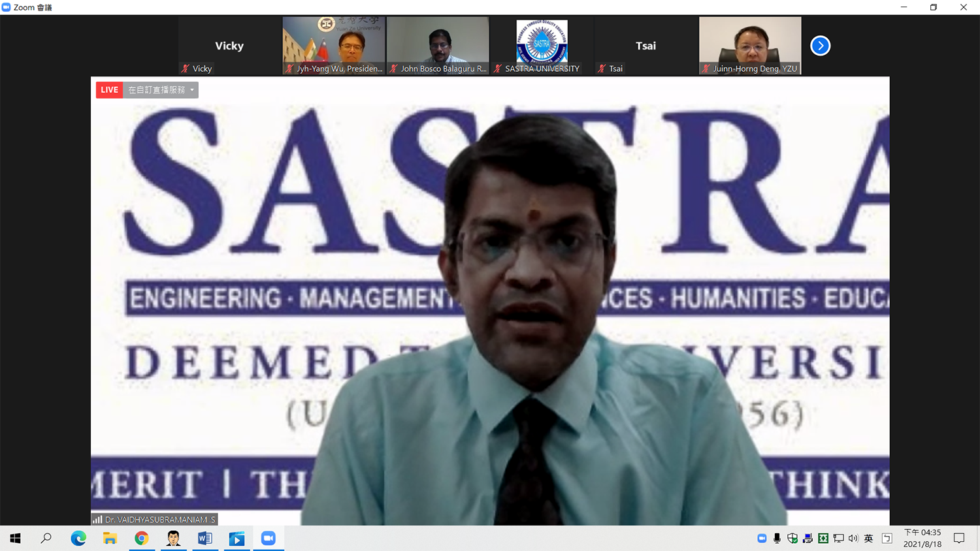Switch to Google Chrome in taskbar
The image size is (980, 551).
pos(142,539)
